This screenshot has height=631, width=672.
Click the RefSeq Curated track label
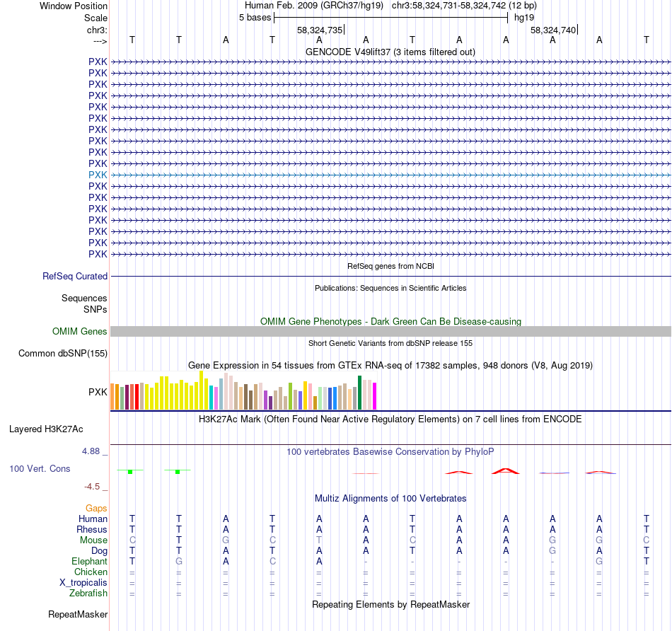click(x=74, y=276)
